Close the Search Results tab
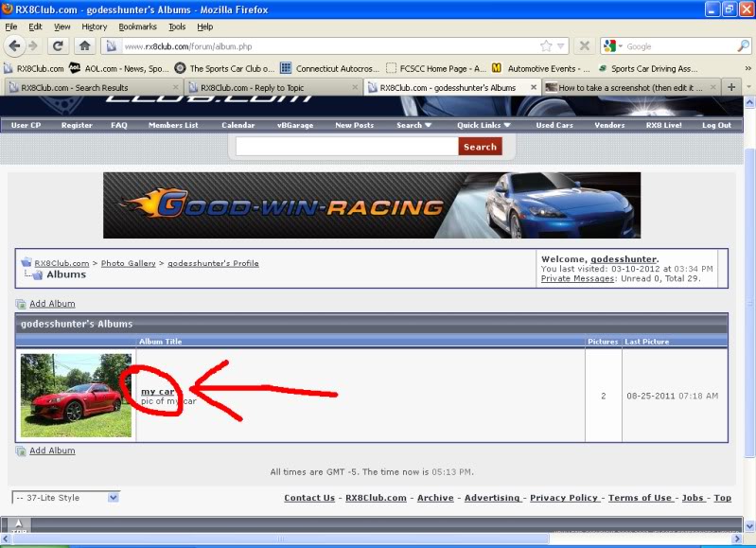This screenshot has height=548, width=756. 175,87
